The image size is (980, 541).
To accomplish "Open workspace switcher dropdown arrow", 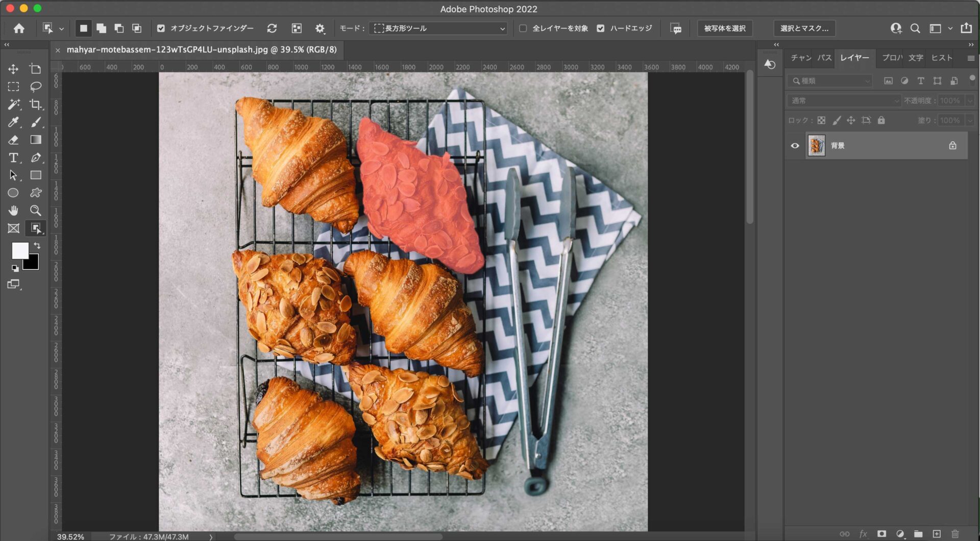I will coord(950,29).
